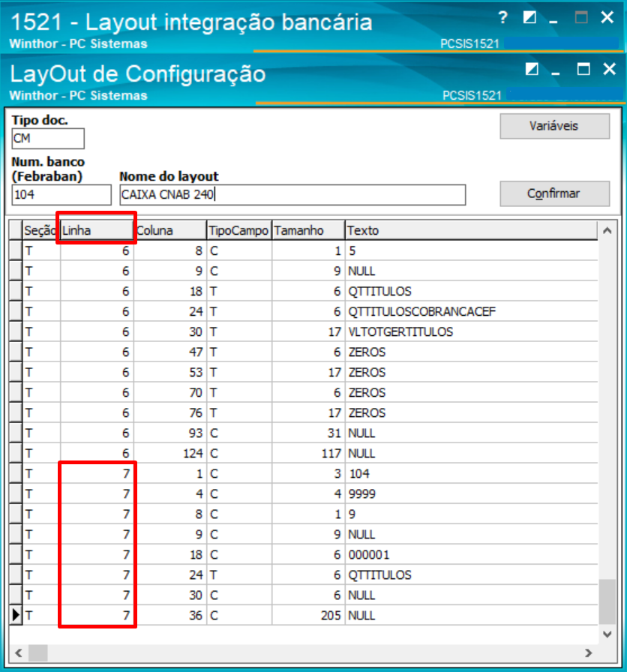Select Coluna cell with value 93
The width and height of the screenshot is (627, 672).
click(x=170, y=433)
